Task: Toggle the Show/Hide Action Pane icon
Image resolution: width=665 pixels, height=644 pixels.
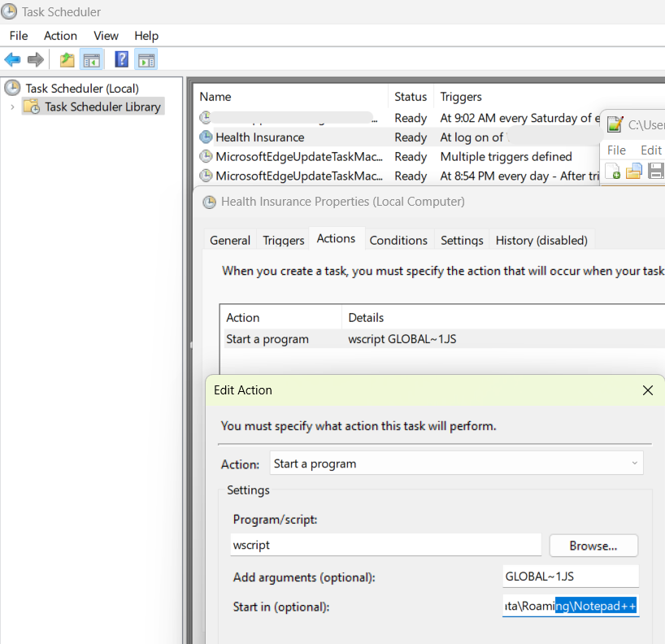Action: coord(146,60)
